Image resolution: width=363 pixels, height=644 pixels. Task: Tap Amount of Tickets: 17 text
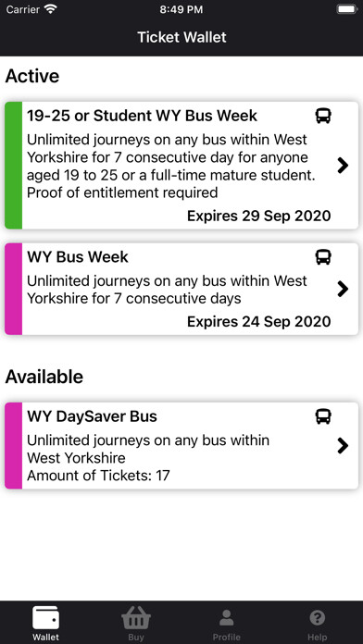click(98, 476)
